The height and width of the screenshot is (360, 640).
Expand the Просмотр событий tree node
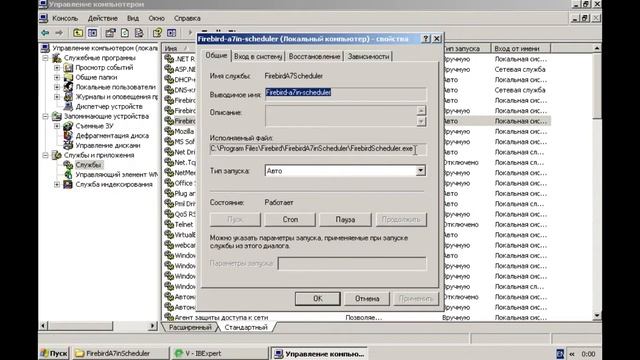[x=57, y=68]
